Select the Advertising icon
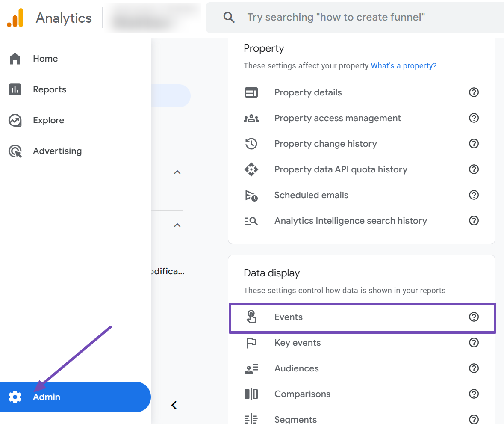Screen dimensions: 504x424 tap(15, 151)
